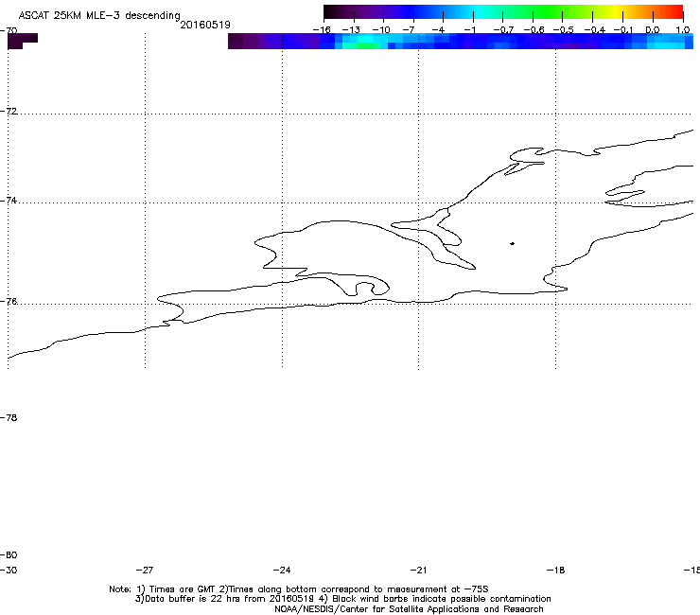Click the note line 'Data buffer is 22 hrs'

point(342,599)
